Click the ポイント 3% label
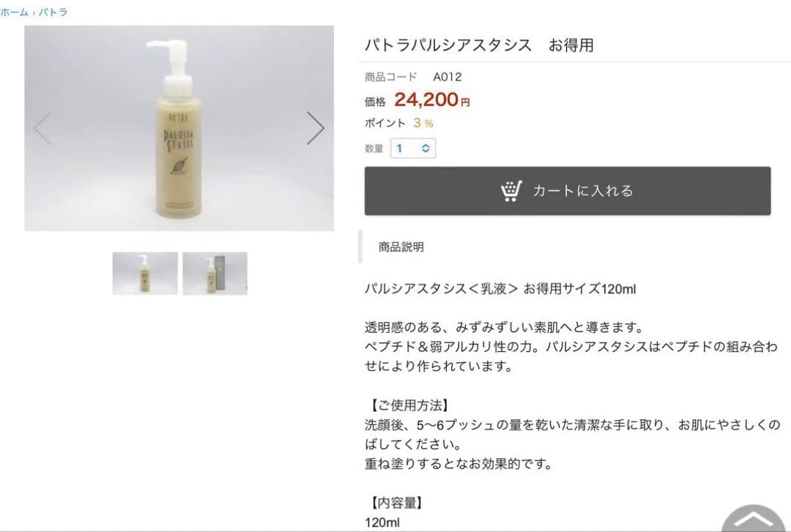The width and height of the screenshot is (791, 532). click(399, 122)
